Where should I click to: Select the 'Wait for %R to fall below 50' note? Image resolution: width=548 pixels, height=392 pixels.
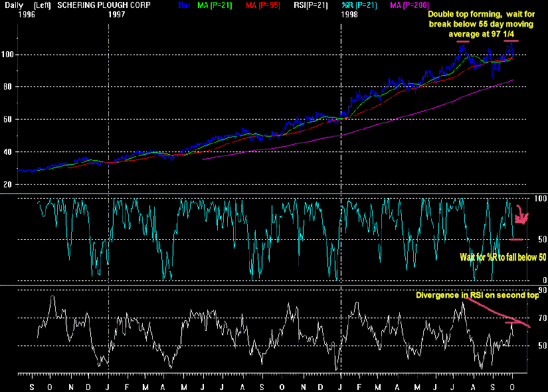(503, 257)
